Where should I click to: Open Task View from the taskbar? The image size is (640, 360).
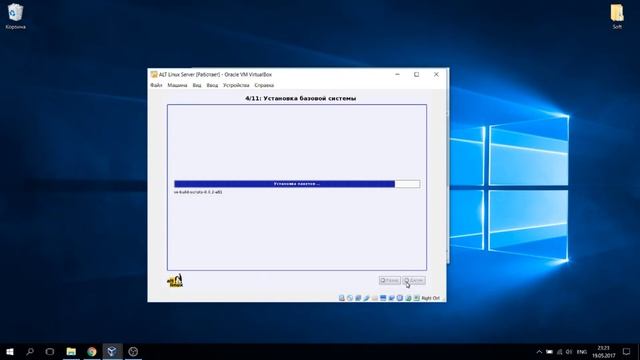[50, 351]
